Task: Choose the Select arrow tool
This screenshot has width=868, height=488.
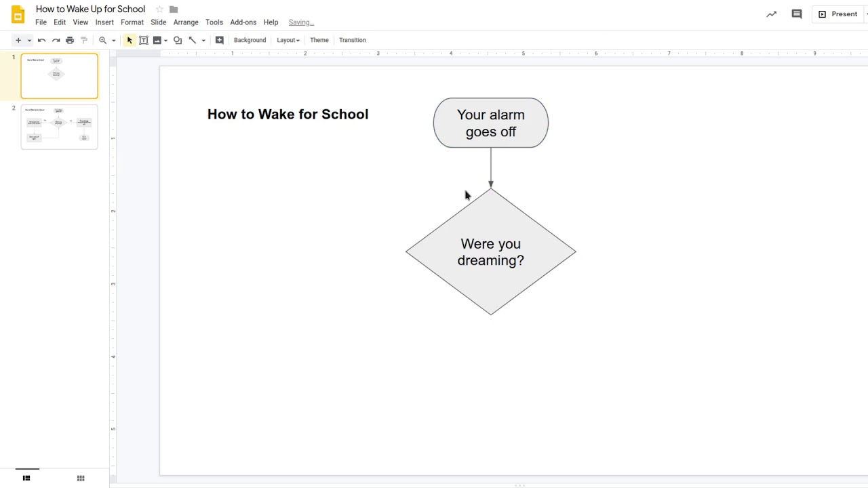Action: (x=130, y=40)
